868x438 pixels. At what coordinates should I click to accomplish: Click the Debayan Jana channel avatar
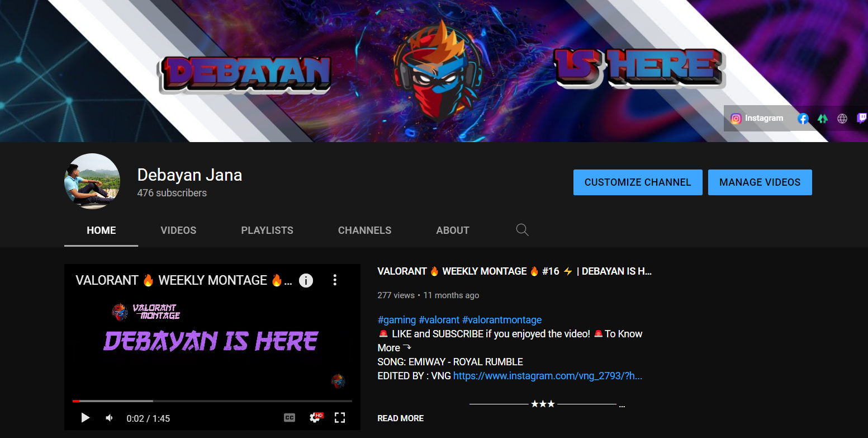click(x=92, y=181)
